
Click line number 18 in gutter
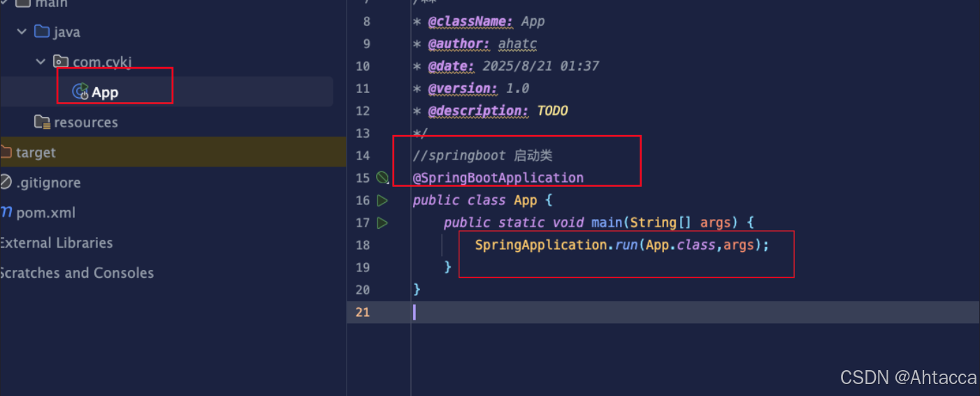coord(362,245)
